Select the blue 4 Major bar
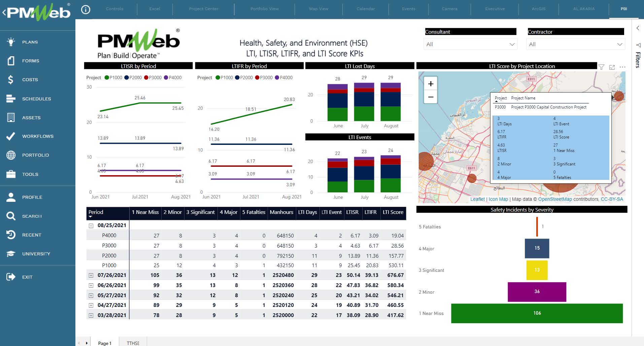This screenshot has height=346, width=644. tap(537, 248)
